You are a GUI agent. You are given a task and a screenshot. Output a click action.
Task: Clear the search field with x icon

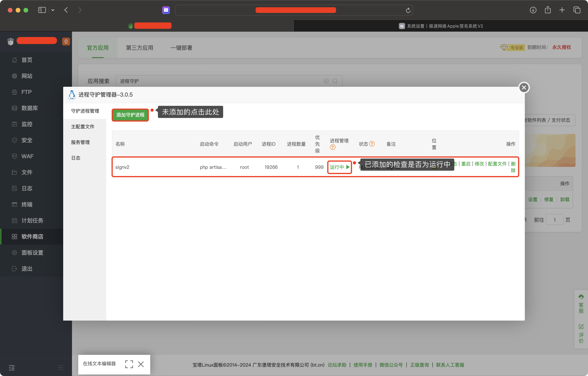click(x=326, y=81)
